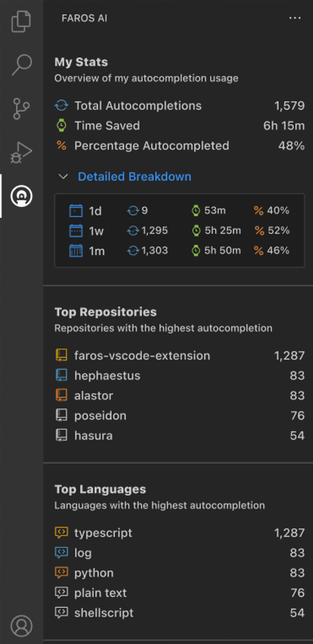Image resolution: width=313 pixels, height=644 pixels.
Task: Open the Faros AI more actions menu
Action: pos(295,18)
